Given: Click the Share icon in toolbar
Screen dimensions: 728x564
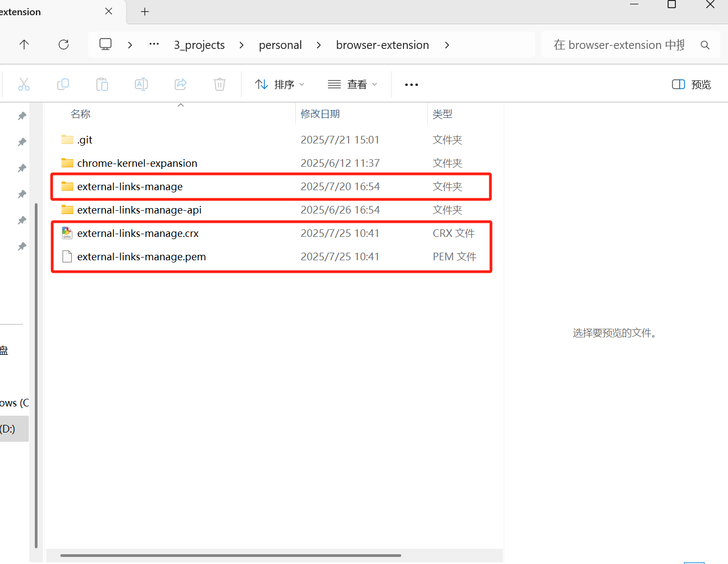Looking at the screenshot, I should coord(181,84).
